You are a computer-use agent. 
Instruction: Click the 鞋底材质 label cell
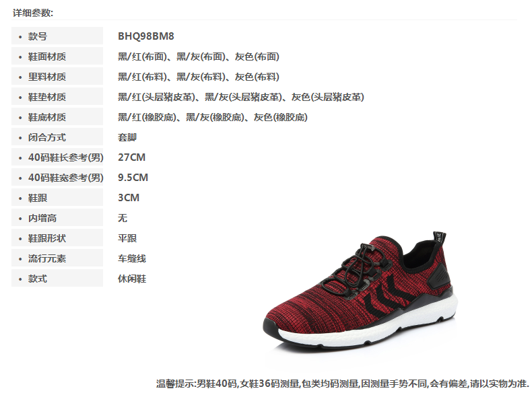point(57,117)
